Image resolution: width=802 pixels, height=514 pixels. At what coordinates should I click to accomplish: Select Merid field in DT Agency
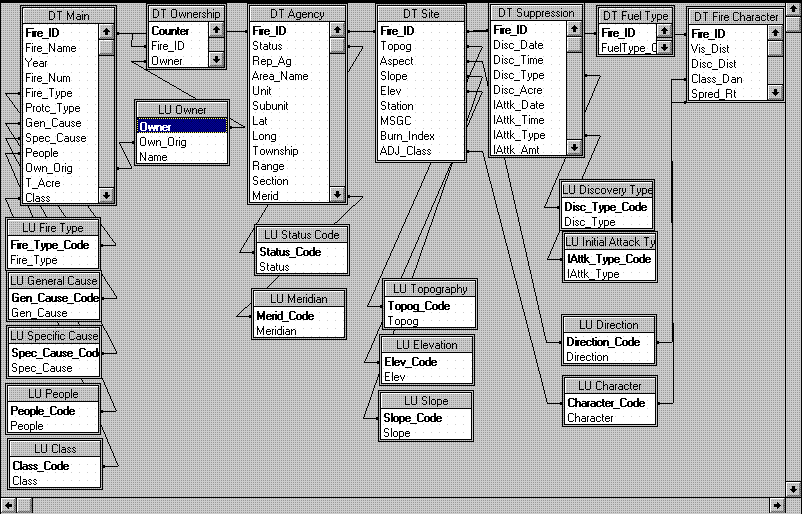(265, 196)
